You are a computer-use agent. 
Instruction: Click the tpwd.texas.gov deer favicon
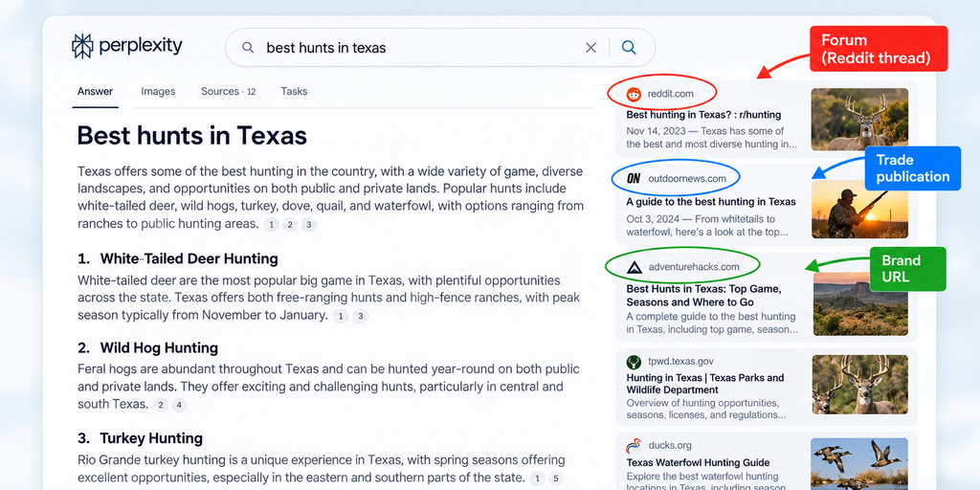pos(634,362)
